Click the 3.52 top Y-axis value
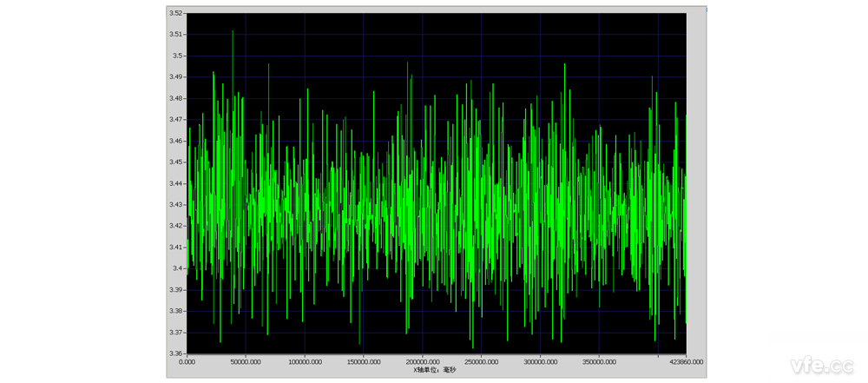 (x=175, y=13)
